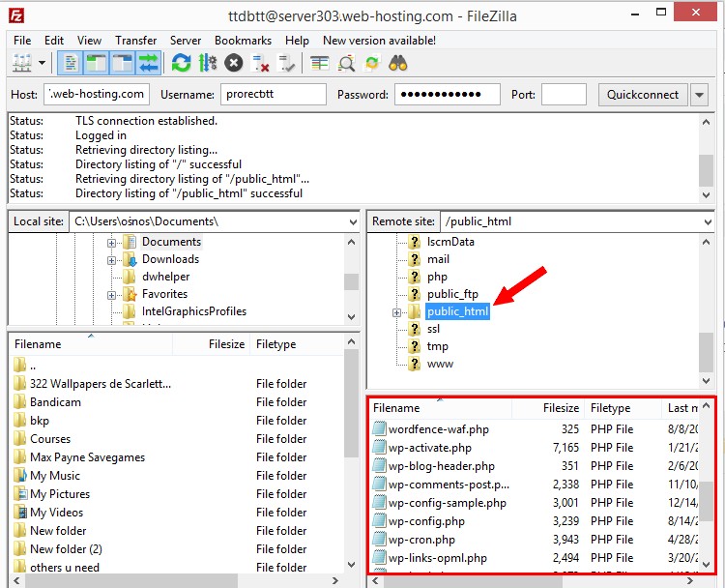Select lscmData folder in remote tree
The width and height of the screenshot is (725, 588).
[450, 242]
